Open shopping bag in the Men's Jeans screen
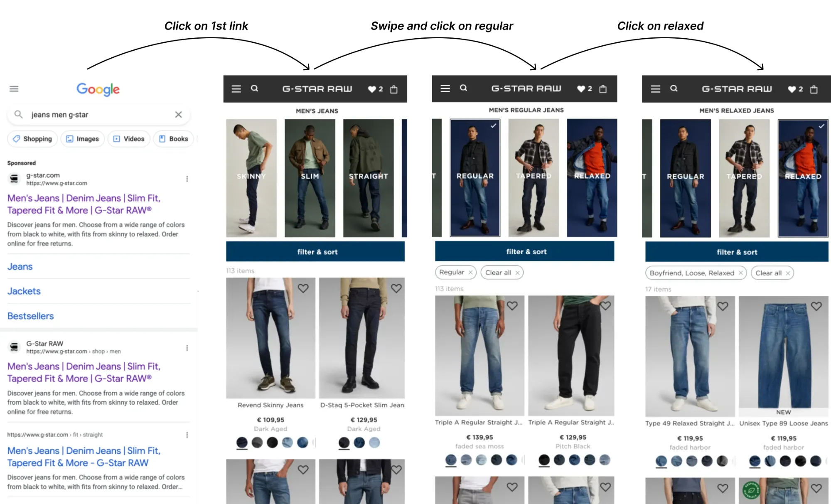This screenshot has height=504, width=831. pyautogui.click(x=394, y=89)
